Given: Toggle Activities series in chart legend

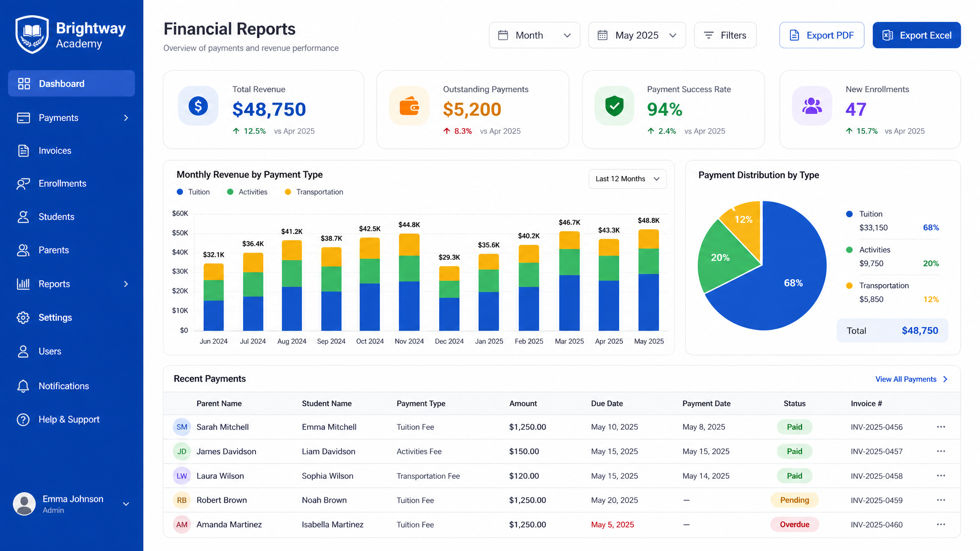Looking at the screenshot, I should [247, 192].
